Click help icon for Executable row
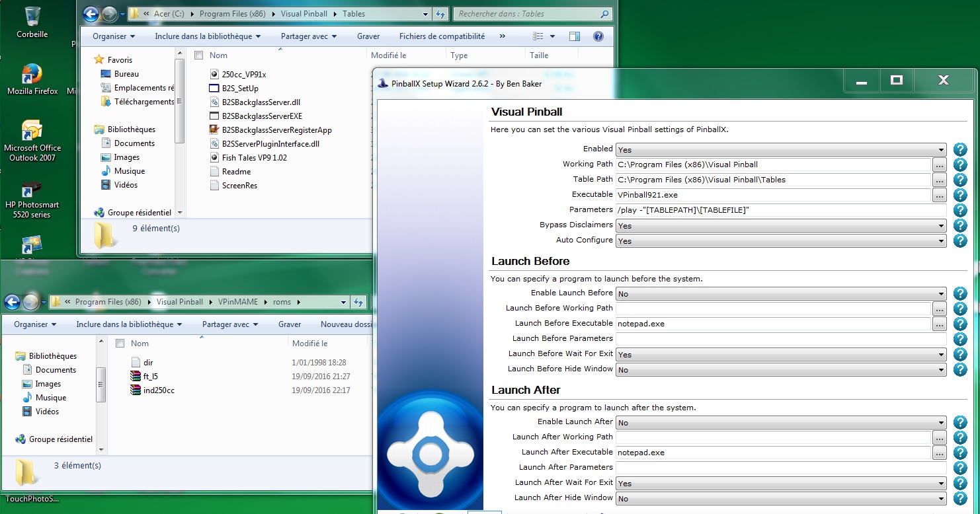The height and width of the screenshot is (514, 980). [960, 195]
